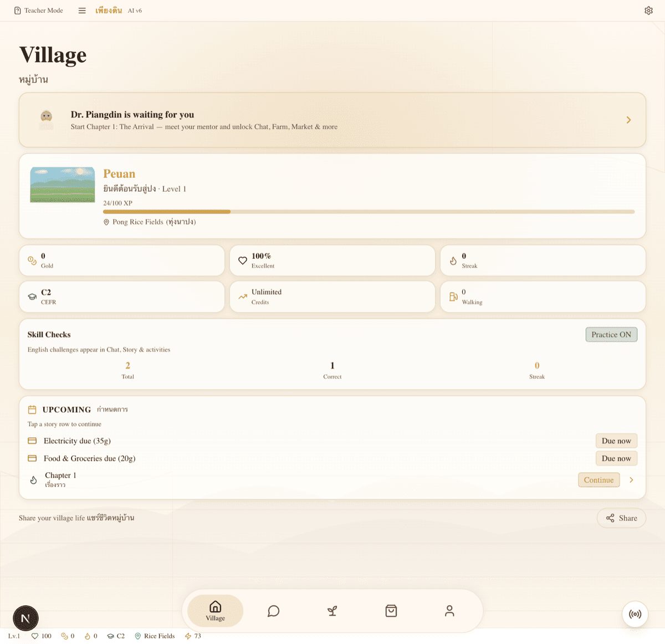Click the Teacher Mode icon in the header
Image resolution: width=665 pixels, height=644 pixels.
(x=17, y=10)
